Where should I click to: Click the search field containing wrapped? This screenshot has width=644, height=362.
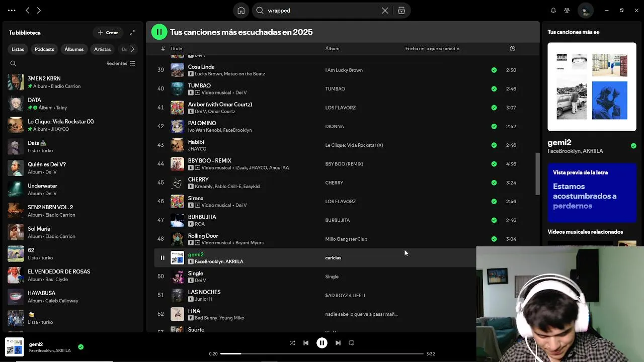point(322,11)
